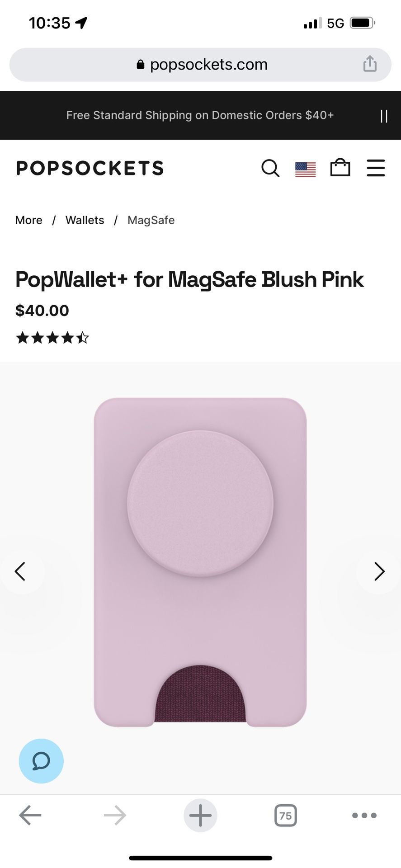Viewport: 401px width, 868px height.
Task: Open the blue chat bubble
Action: [41, 761]
